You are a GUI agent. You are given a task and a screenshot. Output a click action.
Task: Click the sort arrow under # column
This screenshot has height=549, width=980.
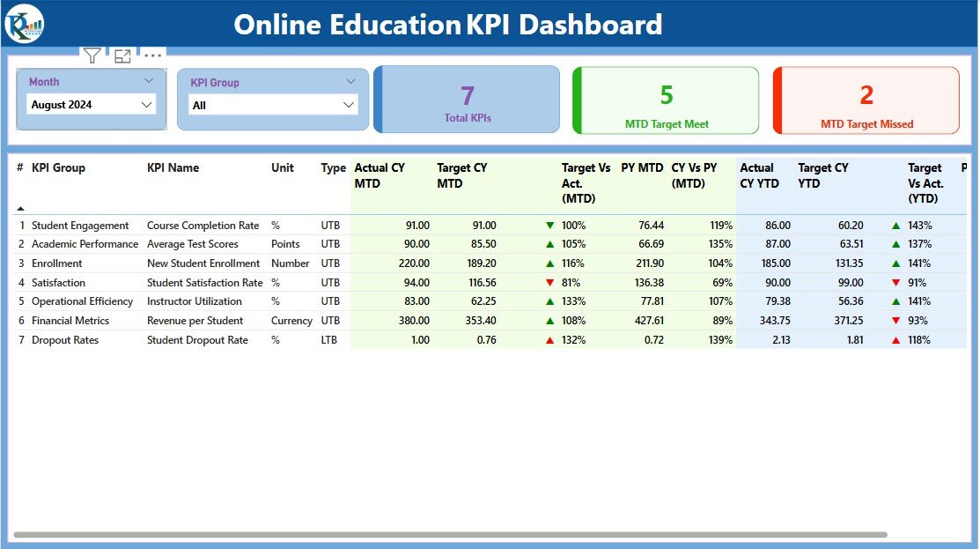tap(20, 208)
